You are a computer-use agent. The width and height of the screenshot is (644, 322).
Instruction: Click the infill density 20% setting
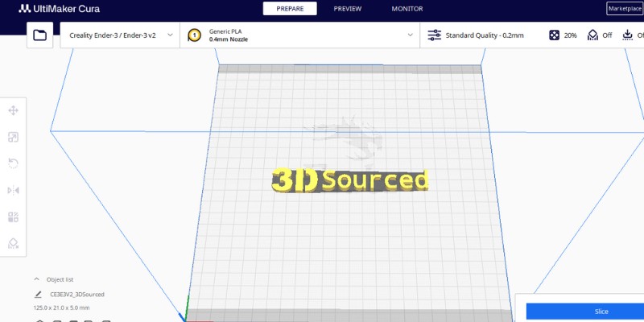pyautogui.click(x=563, y=35)
